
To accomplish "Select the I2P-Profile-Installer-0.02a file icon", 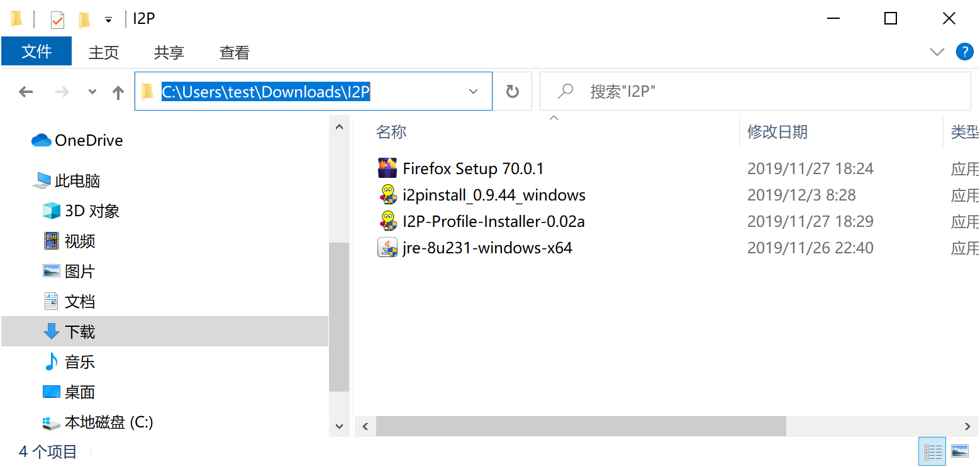I will coord(387,221).
